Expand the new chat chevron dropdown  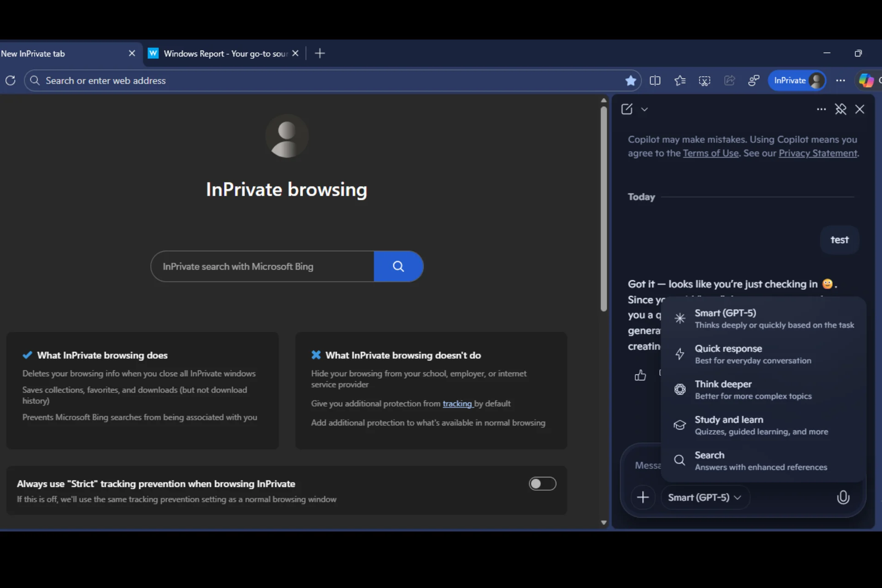645,109
